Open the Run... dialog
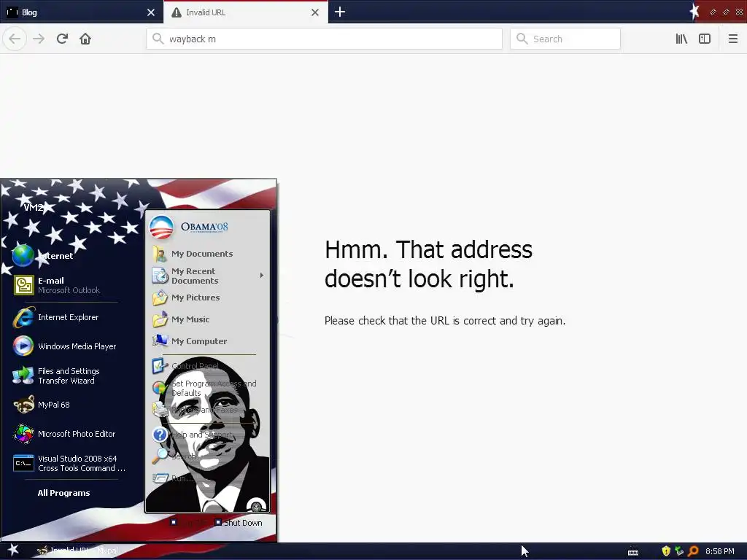 pos(174,478)
